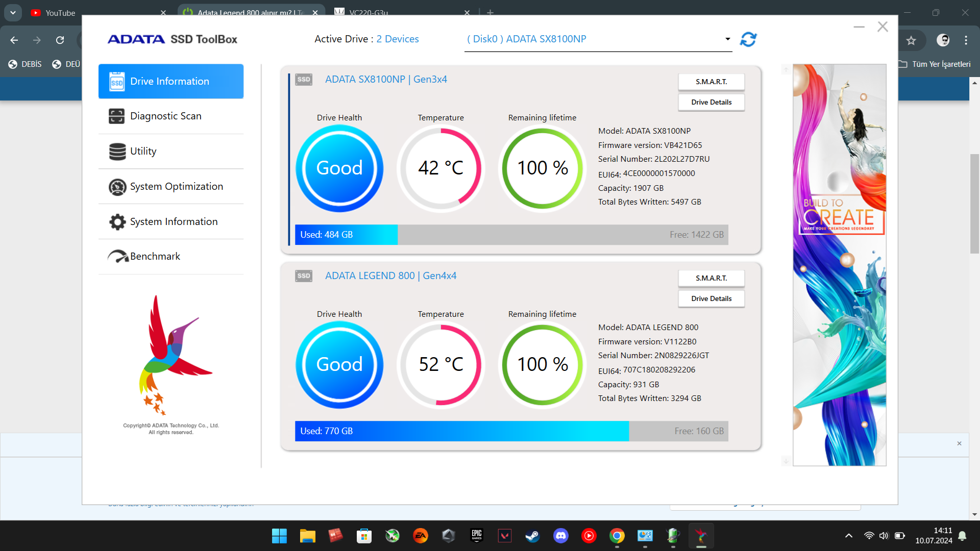Select the Drive Information tab
Image resolution: width=980 pixels, height=551 pixels.
coord(170,82)
